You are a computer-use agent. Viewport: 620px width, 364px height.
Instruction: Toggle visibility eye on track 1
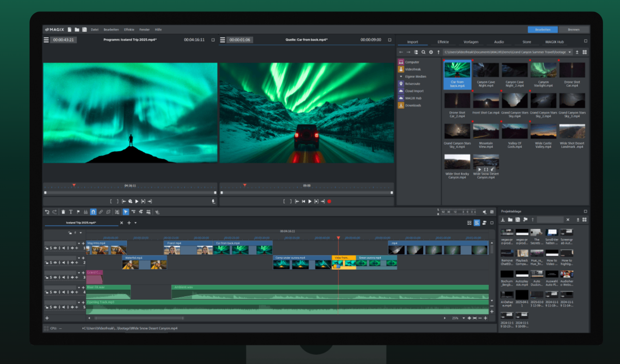point(55,248)
